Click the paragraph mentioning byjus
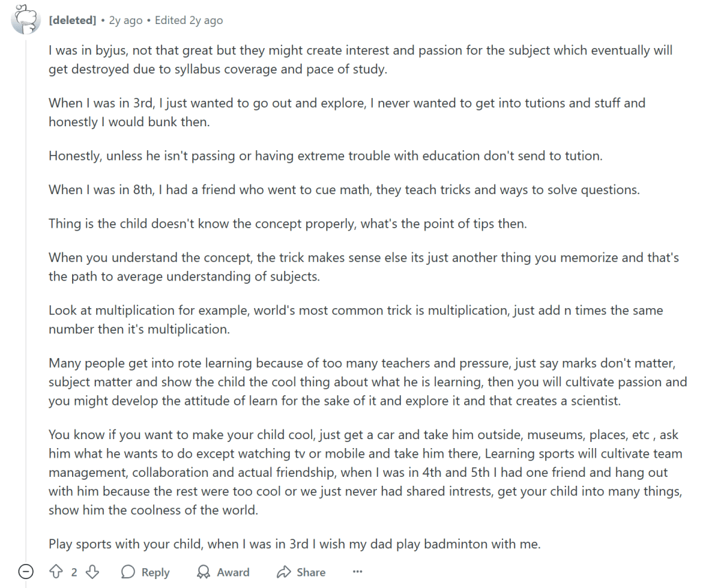 tap(343, 60)
